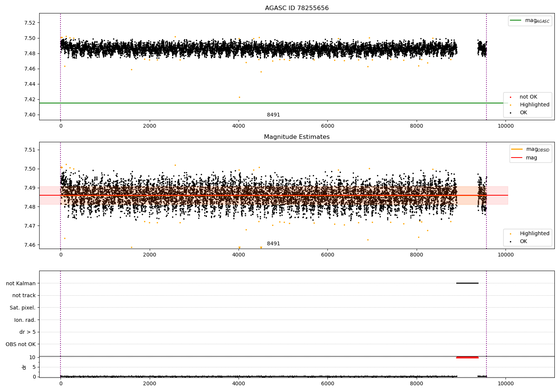Click the 4000 x-axis tick of top plot

click(239, 126)
